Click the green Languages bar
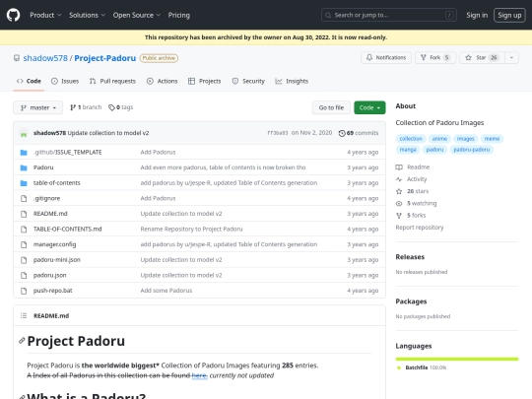 (x=457, y=359)
